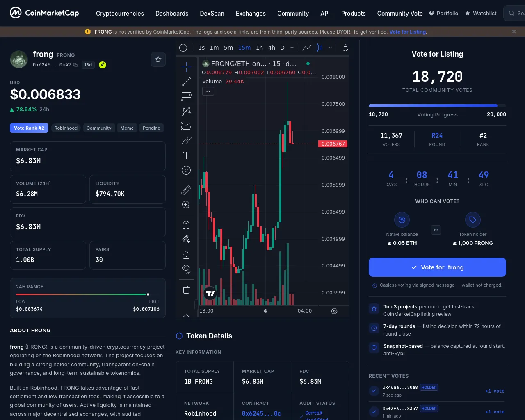The width and height of the screenshot is (525, 420).
Task: Copy the 0x6245...0c47 contract address
Action: 75,65
